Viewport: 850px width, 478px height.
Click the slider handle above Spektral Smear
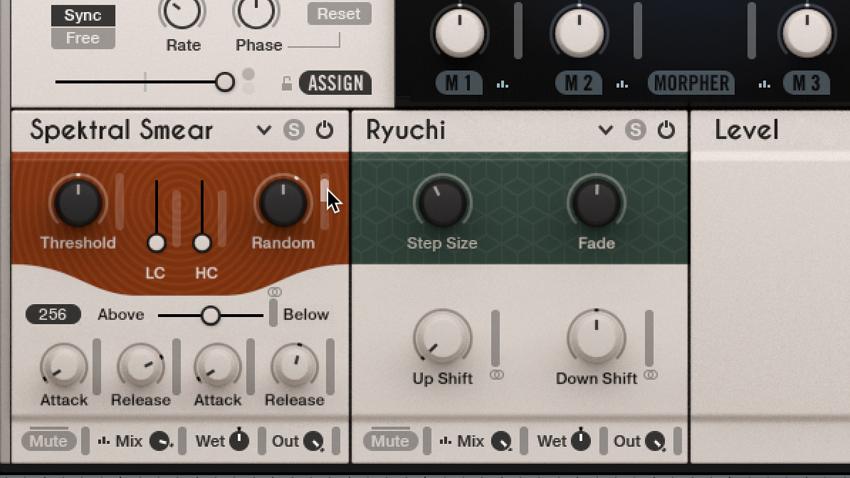pyautogui.click(x=224, y=82)
